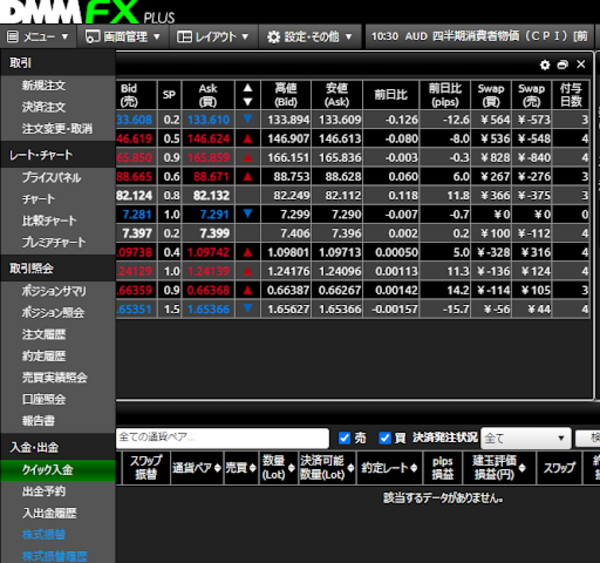The image size is (600, 563).
Task: Sort positions by 約定レート column
Action: point(389,468)
